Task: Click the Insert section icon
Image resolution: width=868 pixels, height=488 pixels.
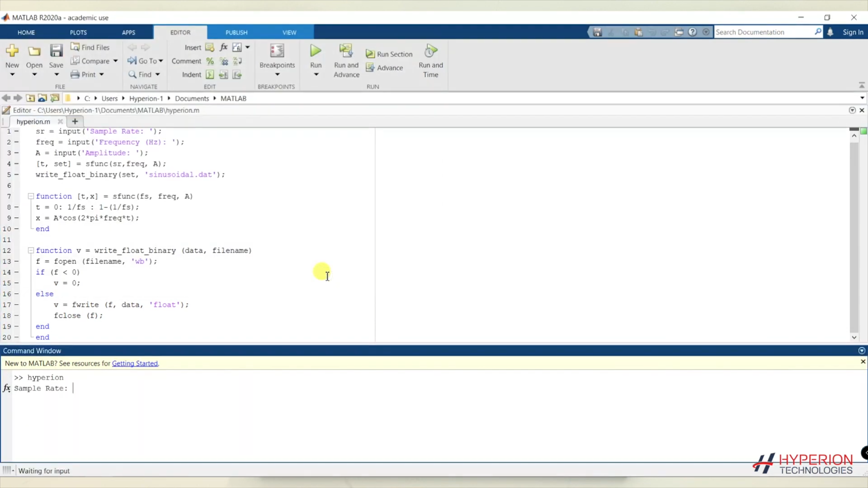Action: tap(210, 47)
